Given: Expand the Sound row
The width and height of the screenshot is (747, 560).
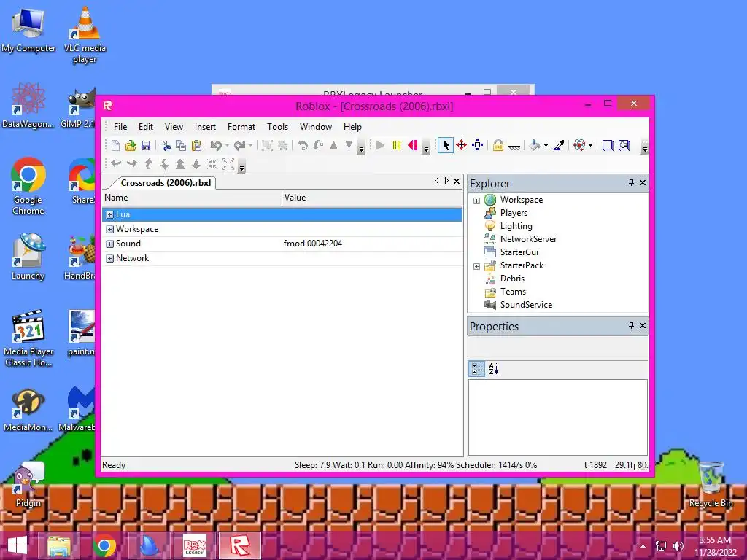Looking at the screenshot, I should [109, 244].
